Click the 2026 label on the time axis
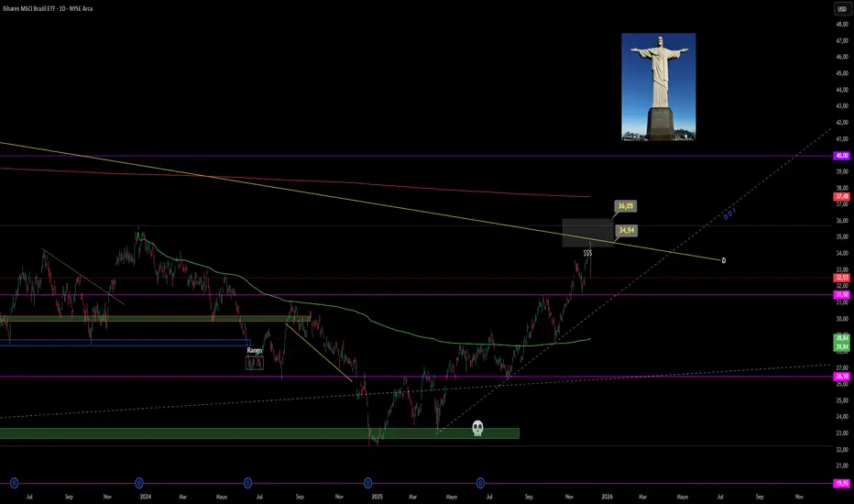 pos(607,497)
